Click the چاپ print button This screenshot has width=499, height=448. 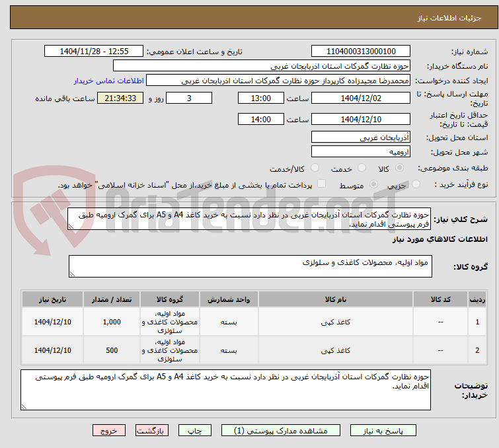pyautogui.click(x=195, y=431)
